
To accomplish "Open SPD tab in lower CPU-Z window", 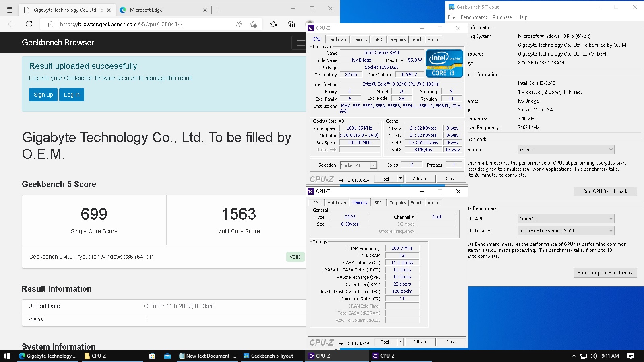I will [378, 203].
